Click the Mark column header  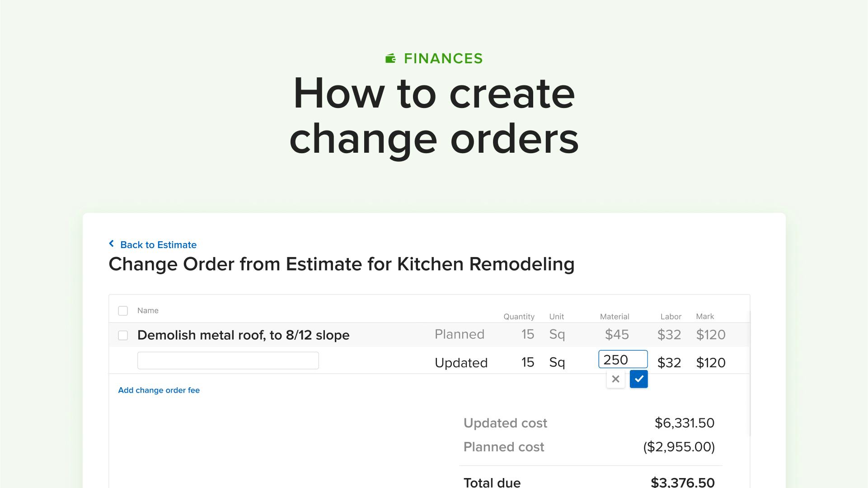705,316
